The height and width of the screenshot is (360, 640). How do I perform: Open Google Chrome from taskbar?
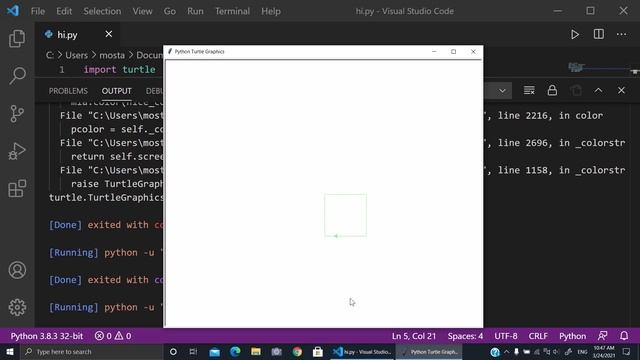point(297,351)
